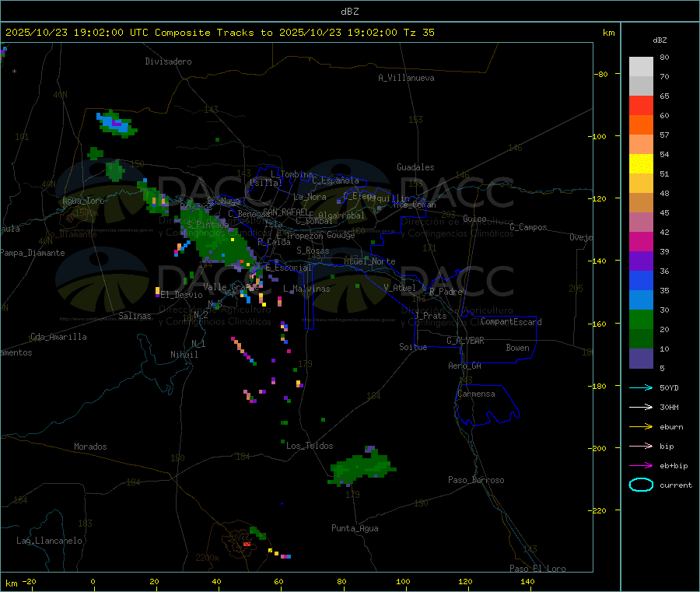Click the Paso_Barroso place label
The image size is (700, 592).
[476, 481]
